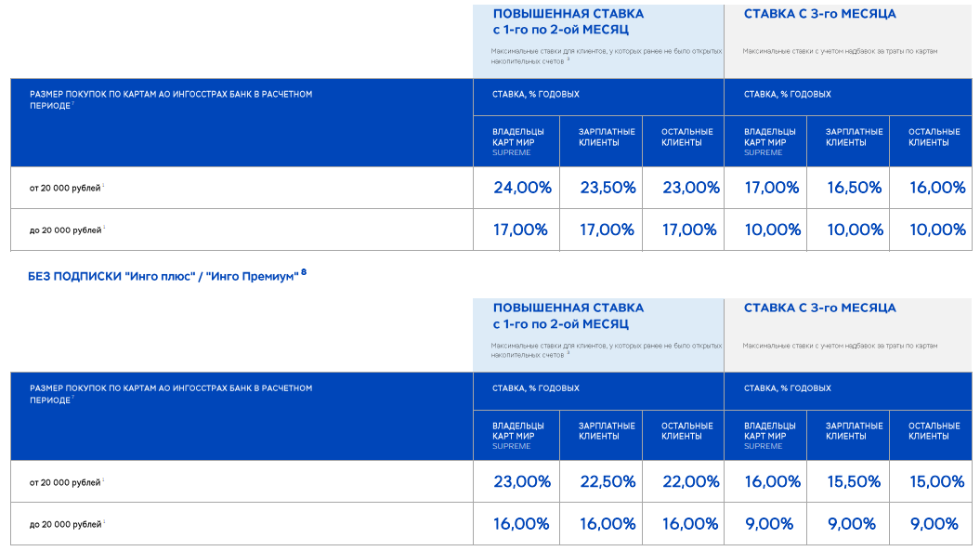This screenshot has height=551, width=980.
Task: Click the 23,00% rate beside 22,50%
Action: (522, 481)
